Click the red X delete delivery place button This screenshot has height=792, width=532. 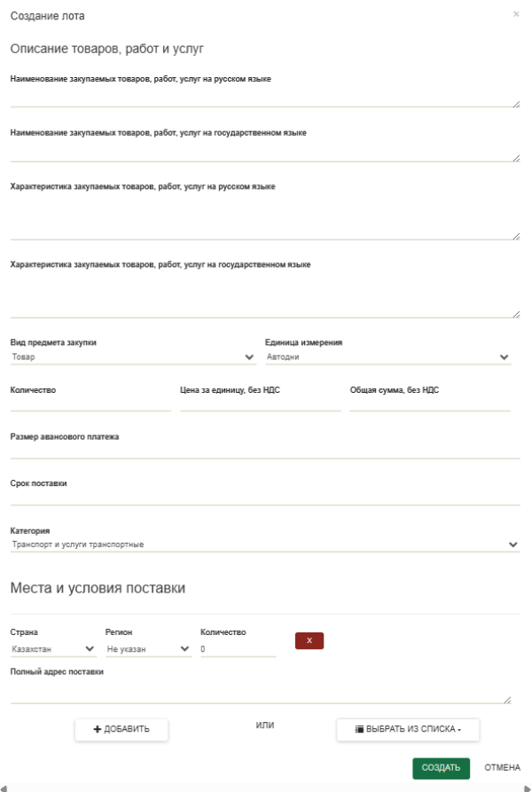coord(309,640)
